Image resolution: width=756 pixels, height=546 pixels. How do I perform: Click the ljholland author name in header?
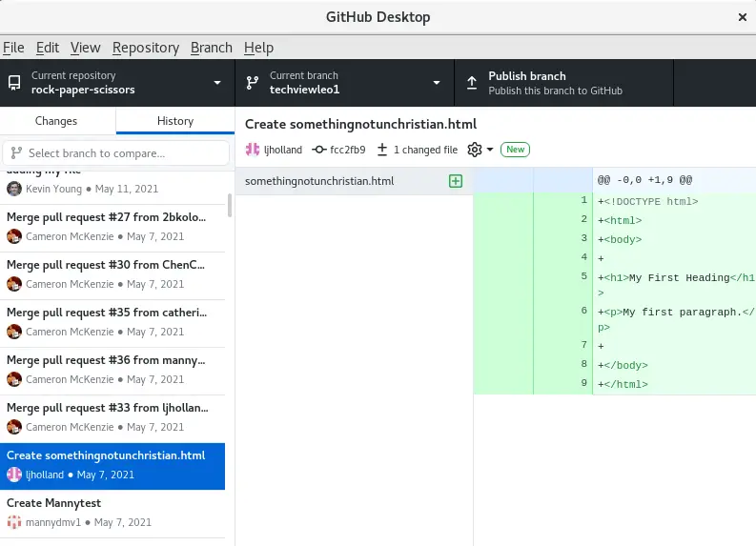[x=283, y=150]
